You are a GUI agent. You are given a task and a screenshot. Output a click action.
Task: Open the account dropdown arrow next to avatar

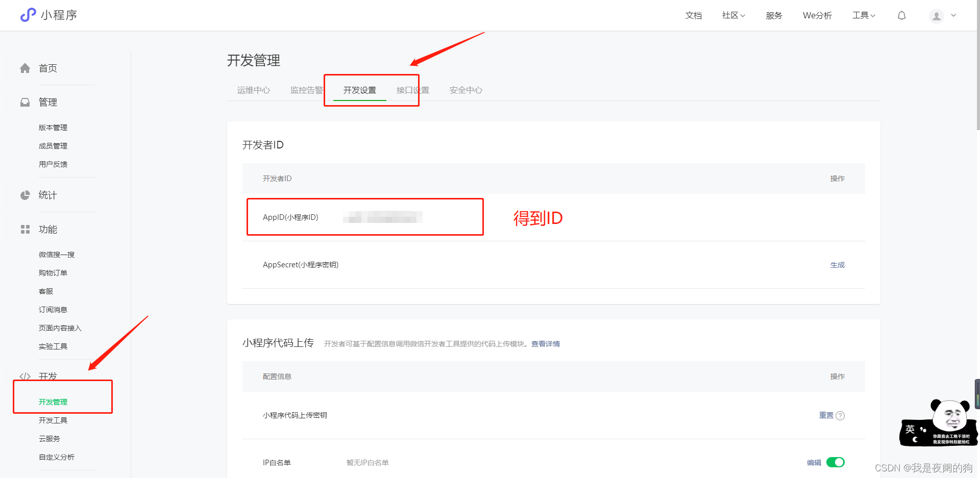tap(953, 16)
